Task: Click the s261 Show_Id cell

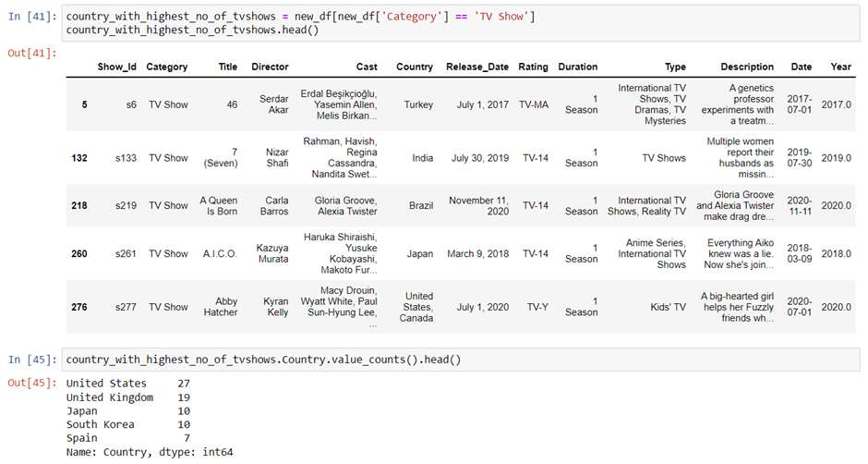Action: (x=126, y=254)
